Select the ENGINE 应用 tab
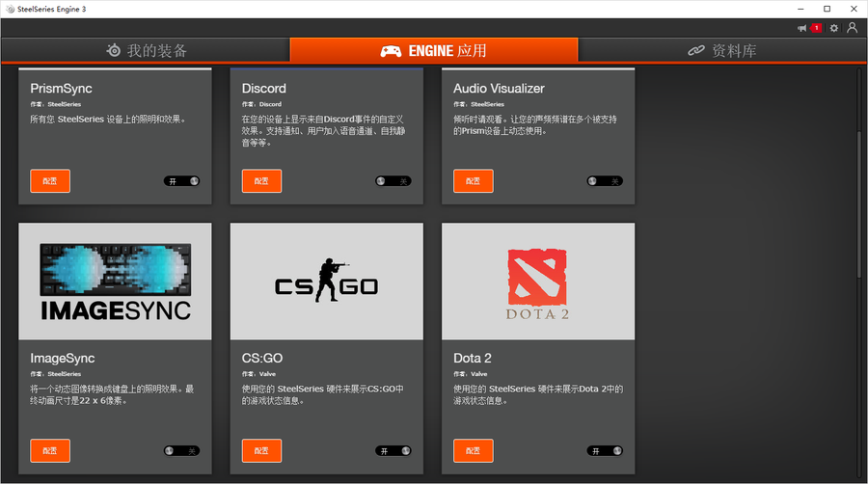The height and width of the screenshot is (484, 868). point(434,50)
